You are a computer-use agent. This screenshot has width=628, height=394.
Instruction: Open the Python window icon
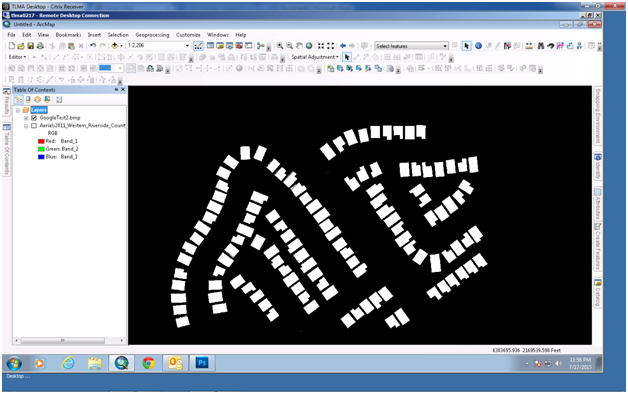249,46
